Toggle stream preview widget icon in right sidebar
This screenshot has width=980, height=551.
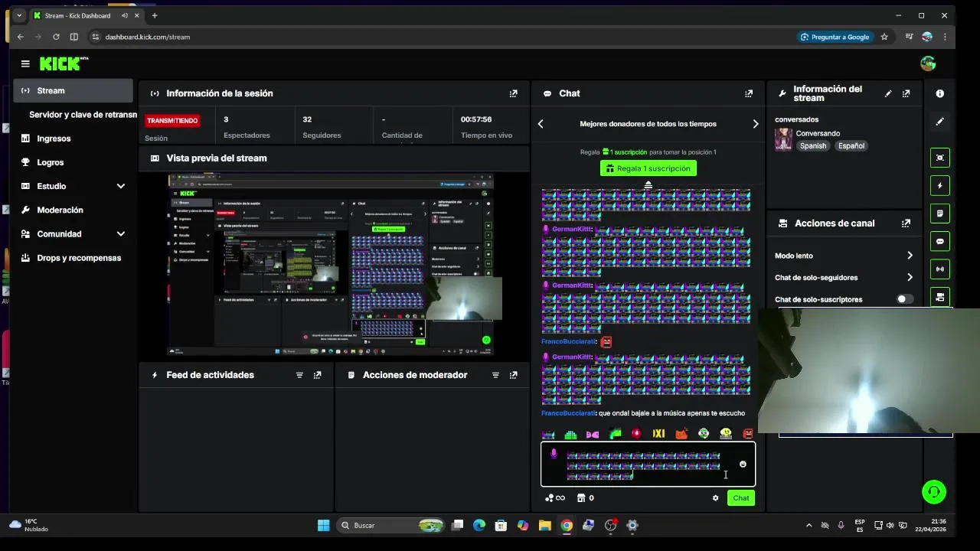(x=939, y=158)
